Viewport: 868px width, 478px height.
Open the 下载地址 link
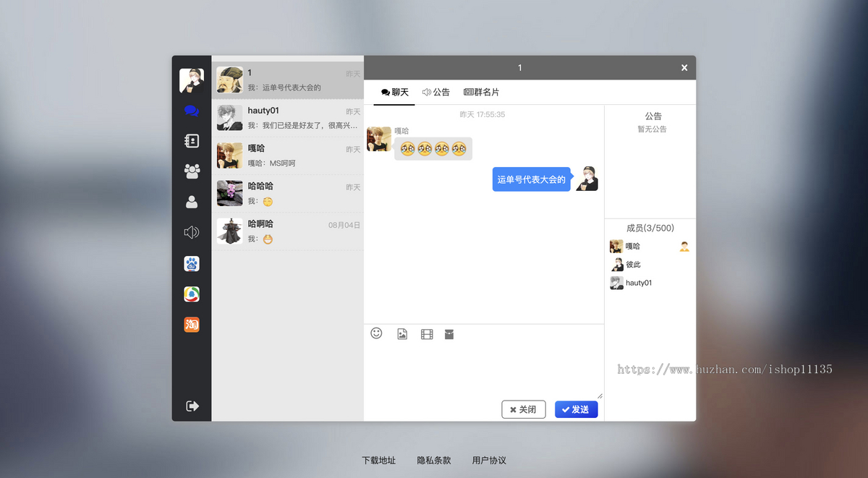tap(379, 460)
